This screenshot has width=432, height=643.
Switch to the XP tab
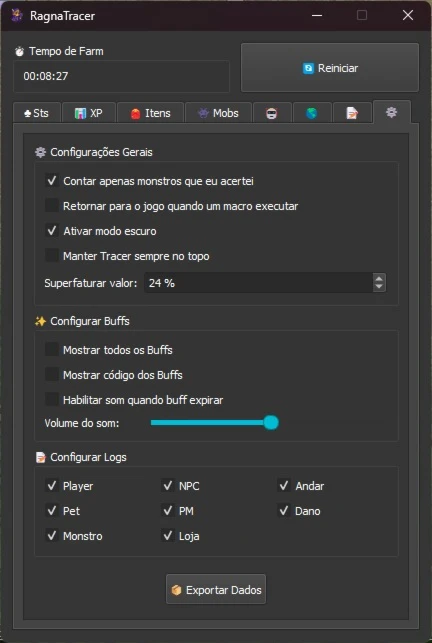[89, 113]
